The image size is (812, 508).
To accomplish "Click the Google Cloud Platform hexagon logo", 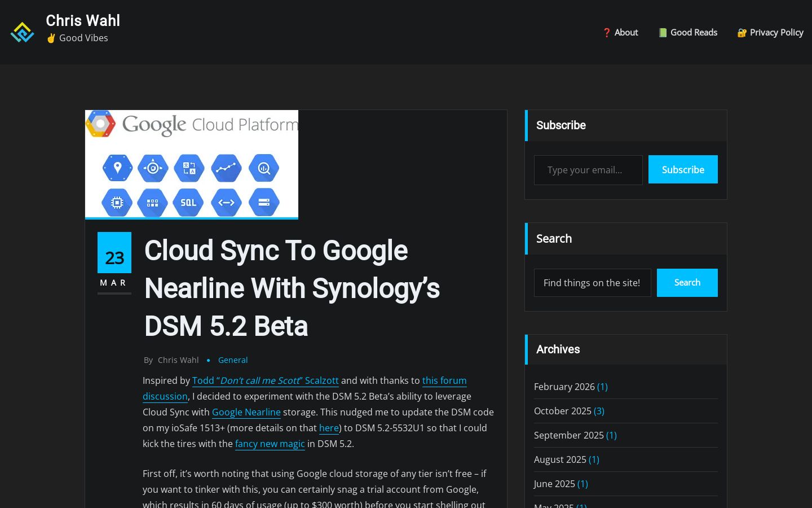I will point(100,124).
